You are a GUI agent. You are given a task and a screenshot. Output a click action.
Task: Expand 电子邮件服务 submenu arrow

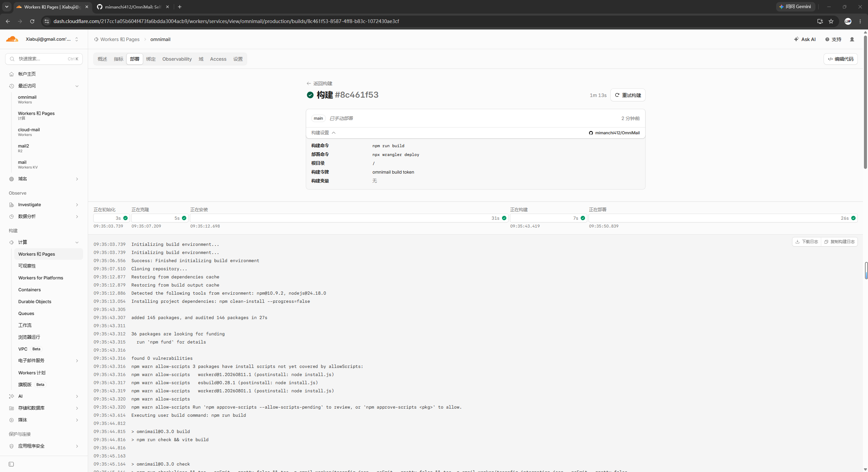(77, 361)
